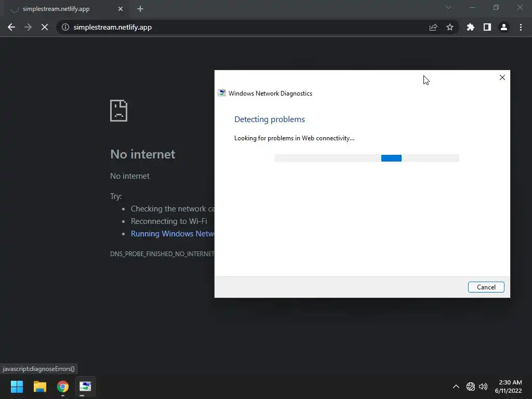The width and height of the screenshot is (532, 399).
Task: Close the Windows Network Diagnostics dialog
Action: (x=502, y=77)
